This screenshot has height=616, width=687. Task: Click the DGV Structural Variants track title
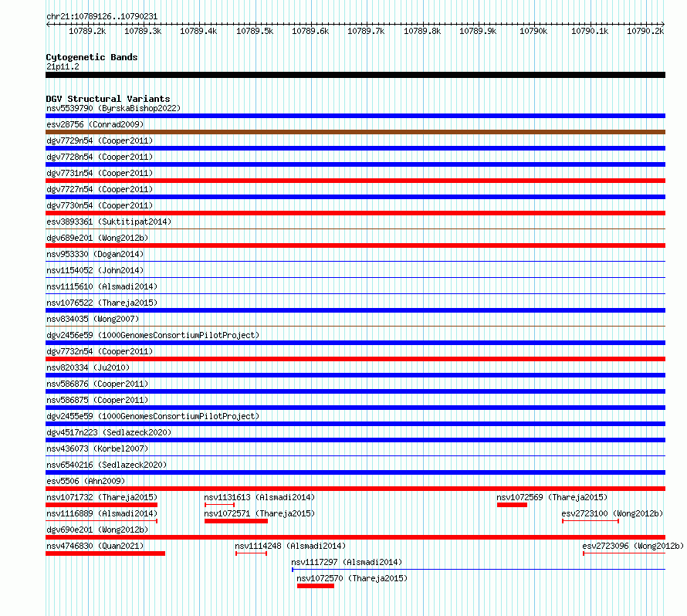point(108,99)
